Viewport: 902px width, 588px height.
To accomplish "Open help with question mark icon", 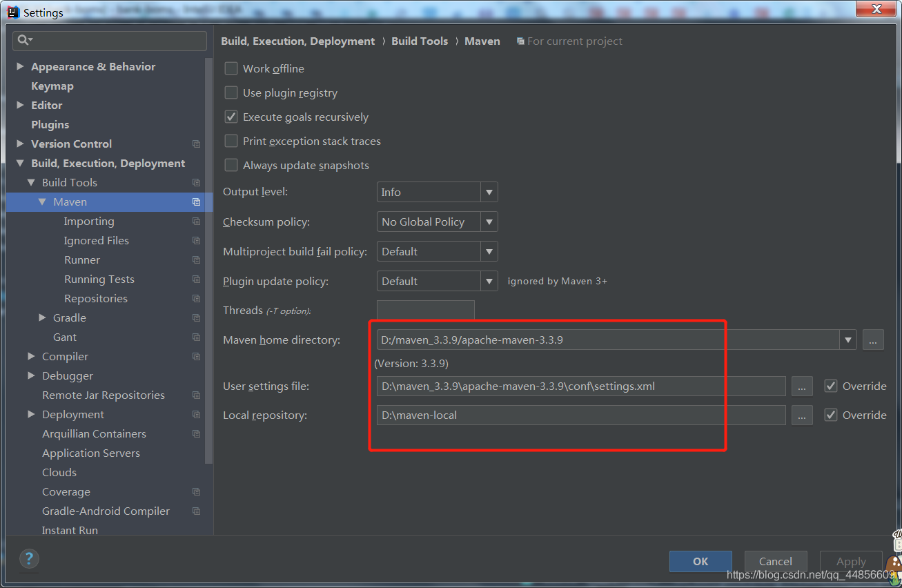I will [29, 558].
